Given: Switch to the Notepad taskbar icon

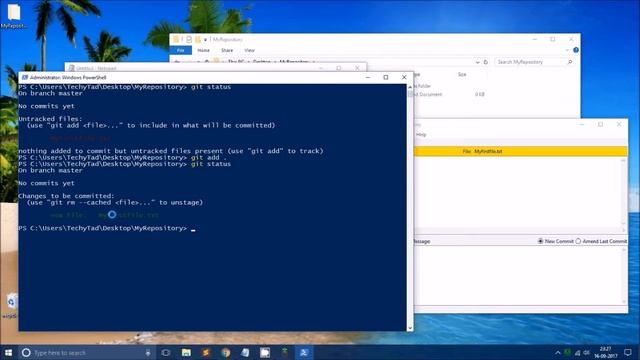Looking at the screenshot, I should pos(245,353).
